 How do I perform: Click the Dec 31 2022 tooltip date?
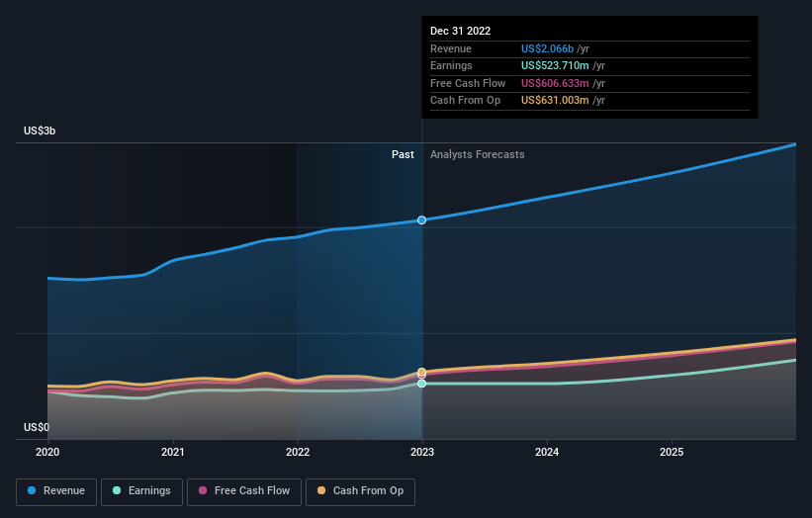(460, 31)
